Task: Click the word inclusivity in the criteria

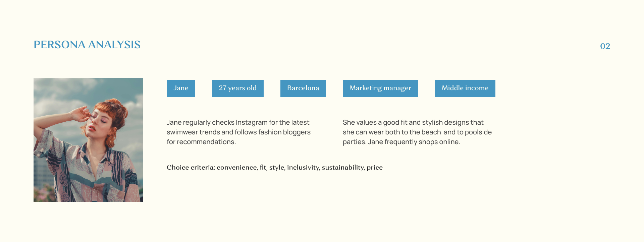Action: (x=303, y=167)
